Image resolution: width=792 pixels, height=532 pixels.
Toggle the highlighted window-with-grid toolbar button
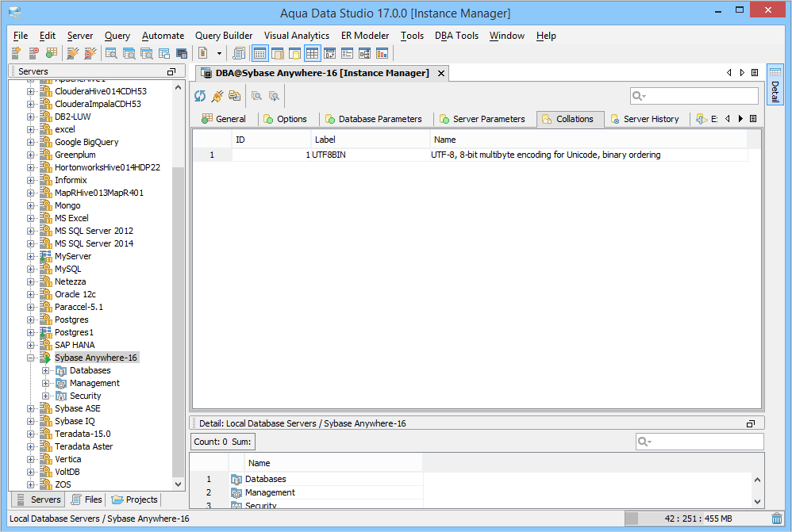pyautogui.click(x=260, y=53)
